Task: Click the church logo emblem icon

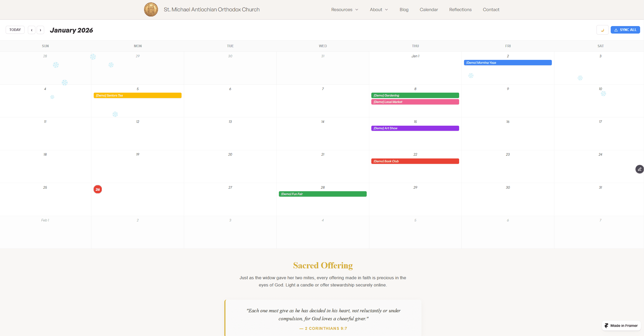Action: pyautogui.click(x=151, y=10)
